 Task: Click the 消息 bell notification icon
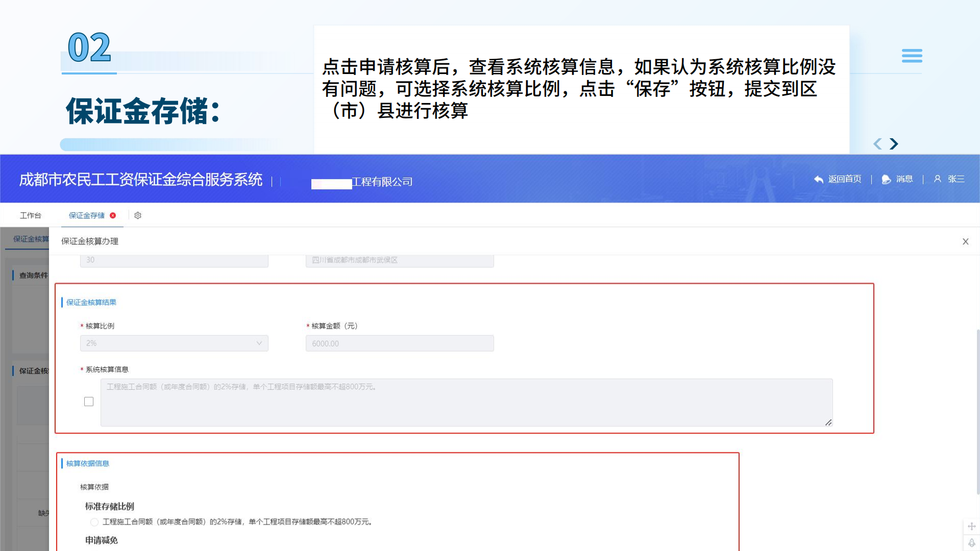point(886,179)
